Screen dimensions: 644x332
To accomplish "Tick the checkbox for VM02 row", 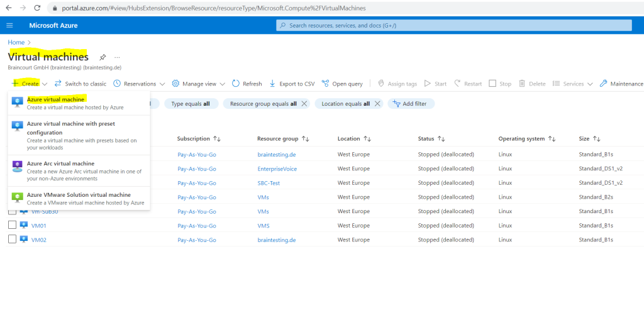I will click(x=13, y=239).
